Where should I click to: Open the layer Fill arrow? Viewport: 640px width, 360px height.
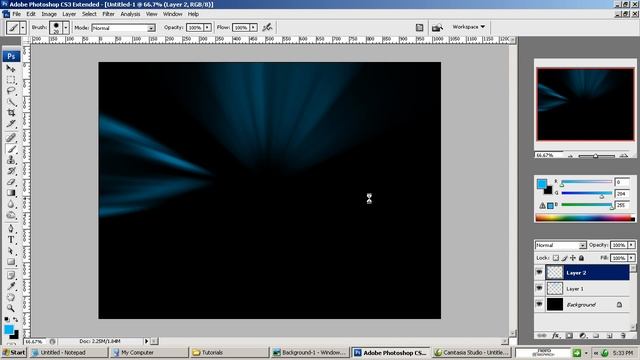click(x=631, y=258)
